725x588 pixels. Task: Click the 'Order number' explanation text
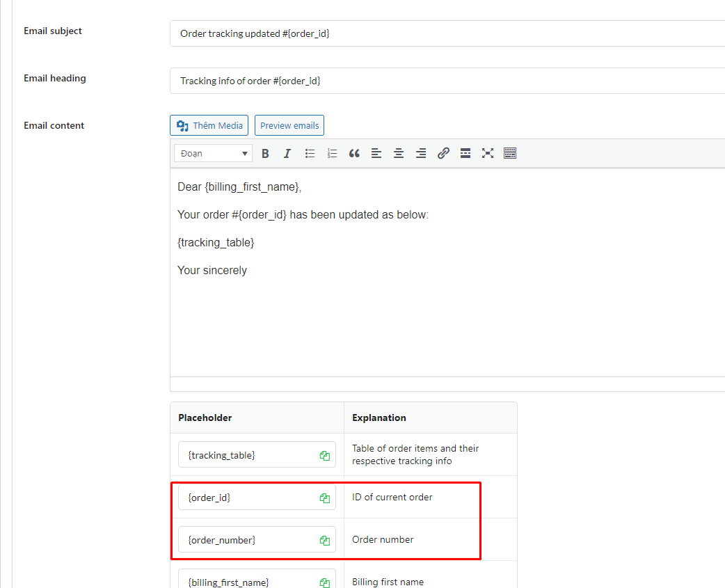click(383, 539)
